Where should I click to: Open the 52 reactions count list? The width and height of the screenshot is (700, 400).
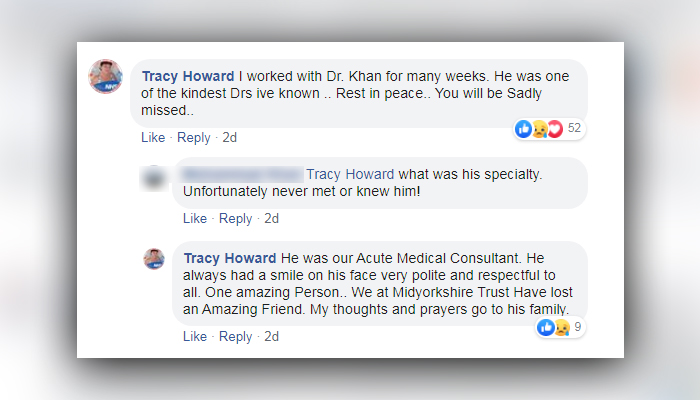point(574,128)
